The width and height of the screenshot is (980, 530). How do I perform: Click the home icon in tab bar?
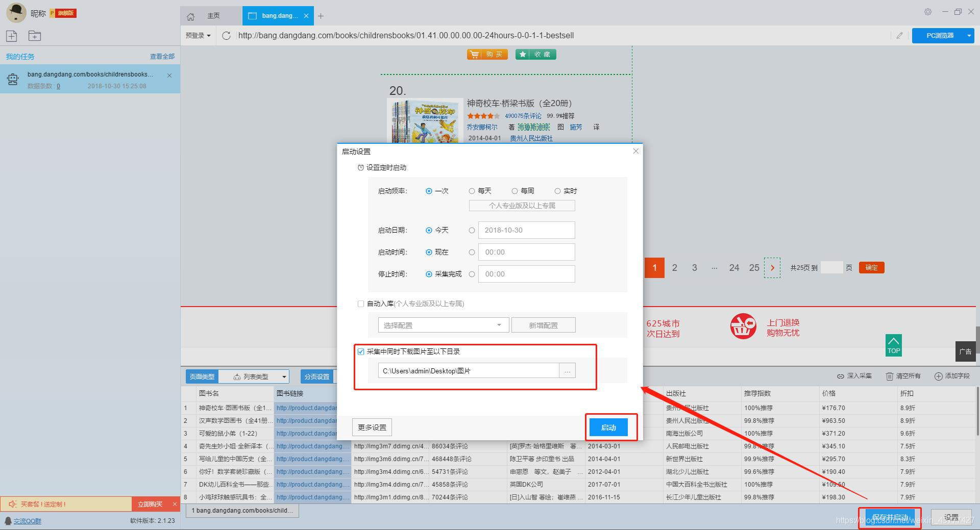tap(191, 16)
